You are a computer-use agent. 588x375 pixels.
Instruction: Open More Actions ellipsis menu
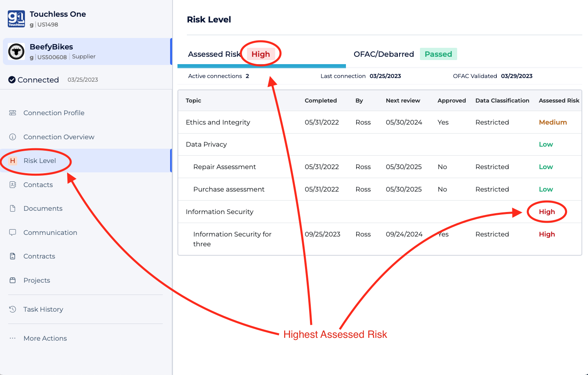click(x=13, y=338)
